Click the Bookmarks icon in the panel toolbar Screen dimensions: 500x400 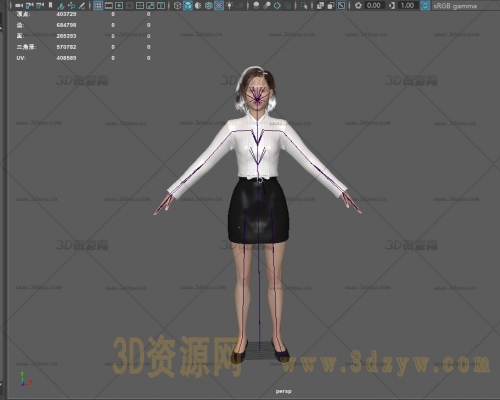pos(50,5)
